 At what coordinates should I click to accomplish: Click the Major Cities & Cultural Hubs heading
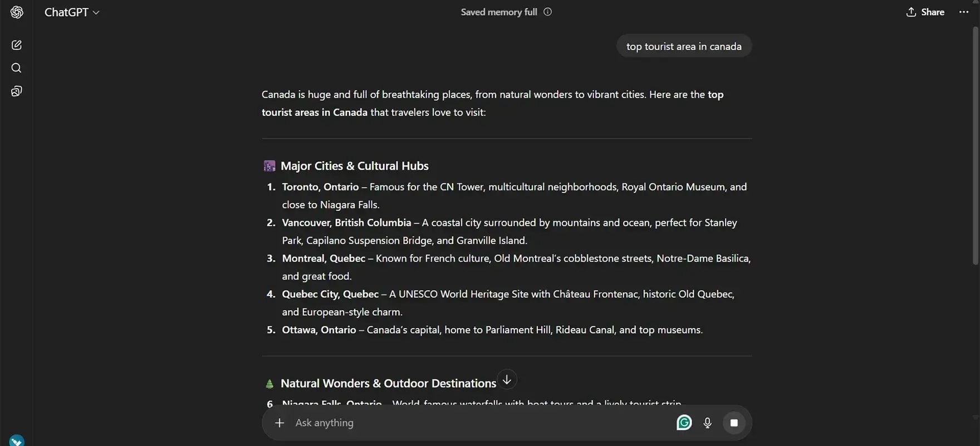(354, 166)
